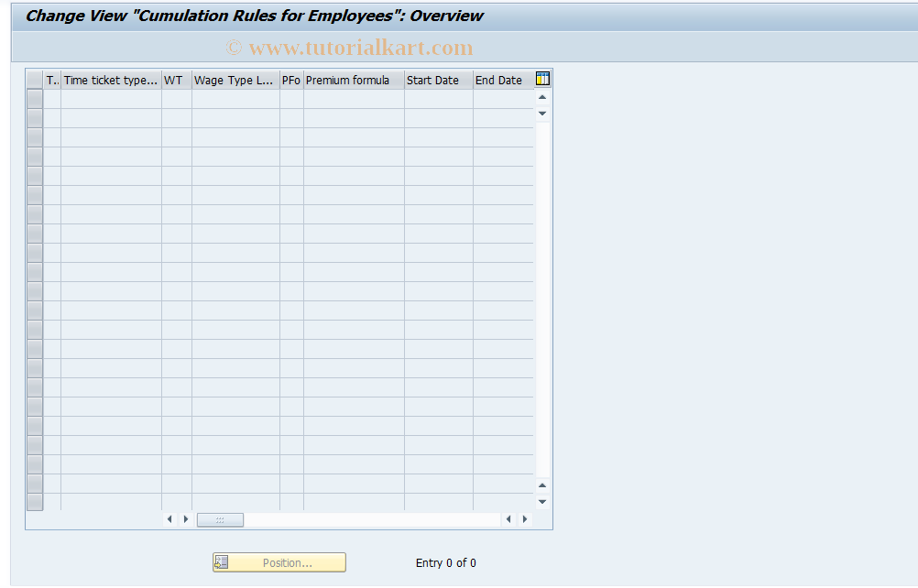Select the WT column header

point(176,81)
